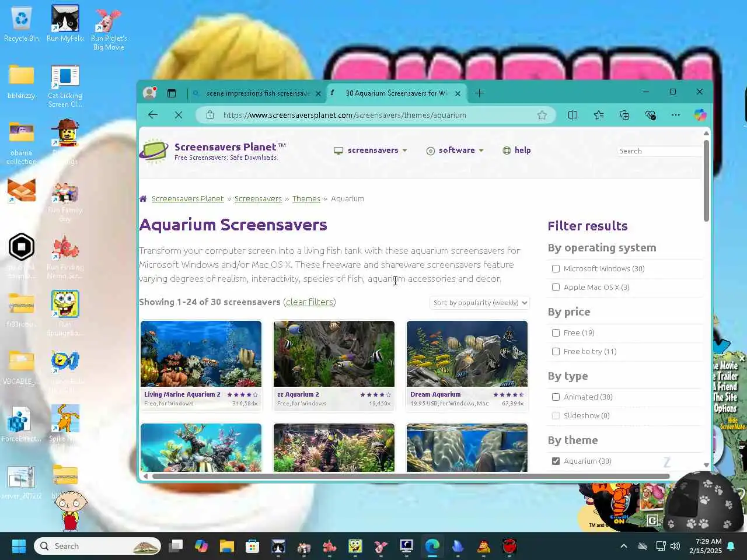Image resolution: width=747 pixels, height=560 pixels.
Task: Click the home icon in breadcrumb
Action: click(143, 199)
